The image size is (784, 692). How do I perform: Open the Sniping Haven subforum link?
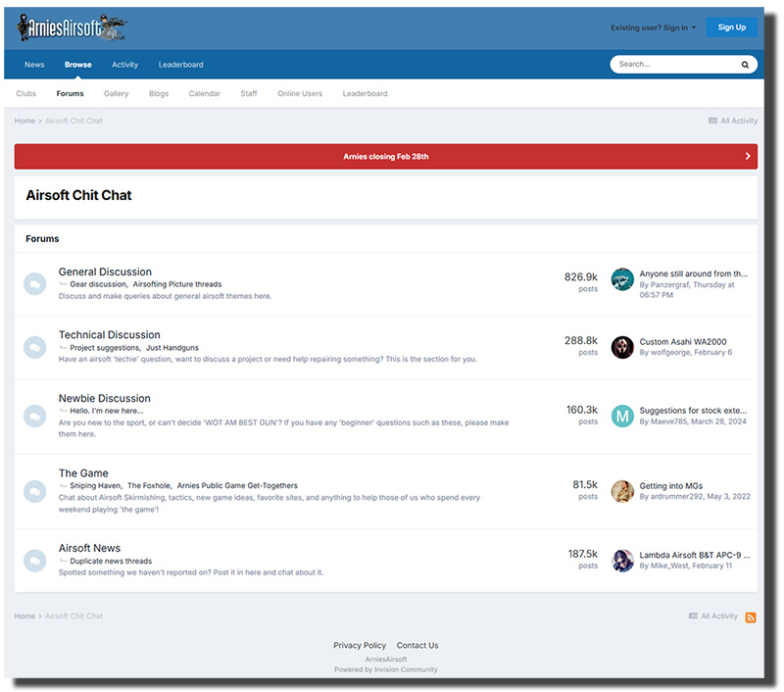point(95,485)
